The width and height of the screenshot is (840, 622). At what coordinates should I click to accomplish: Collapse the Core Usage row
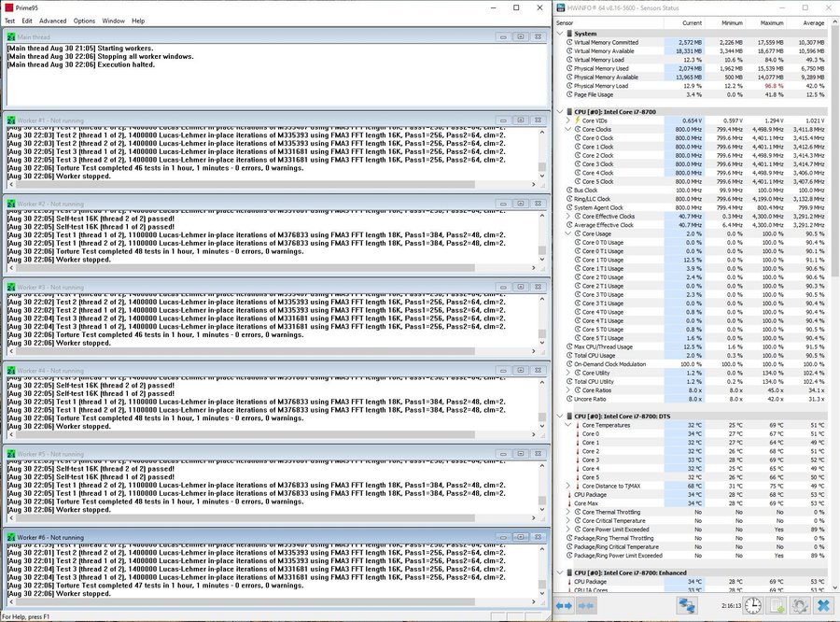[x=568, y=233]
